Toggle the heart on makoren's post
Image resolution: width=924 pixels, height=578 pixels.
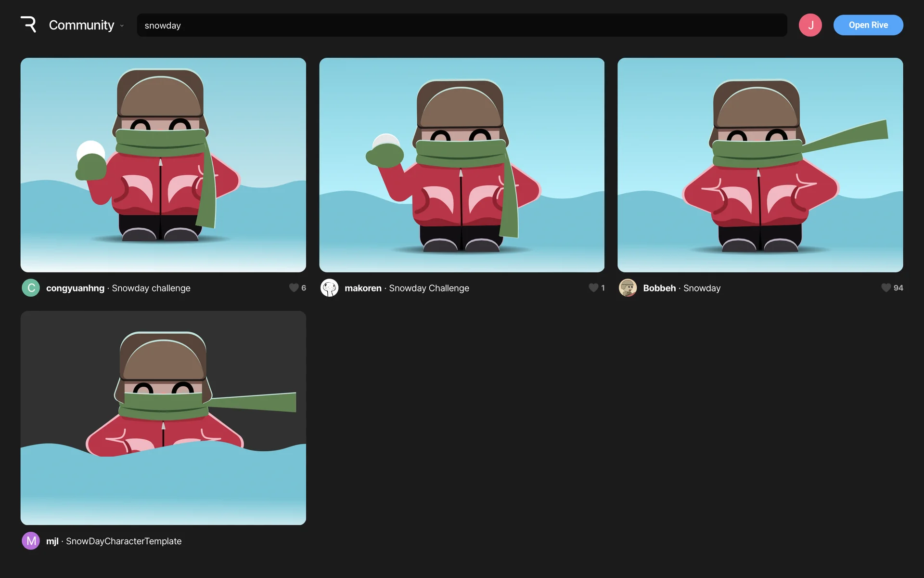click(x=593, y=288)
